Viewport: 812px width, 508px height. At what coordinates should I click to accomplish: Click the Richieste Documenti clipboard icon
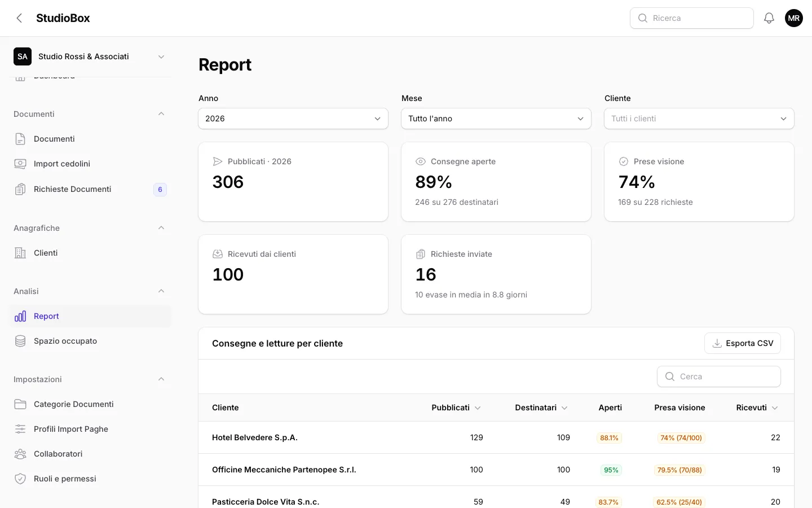[20, 189]
